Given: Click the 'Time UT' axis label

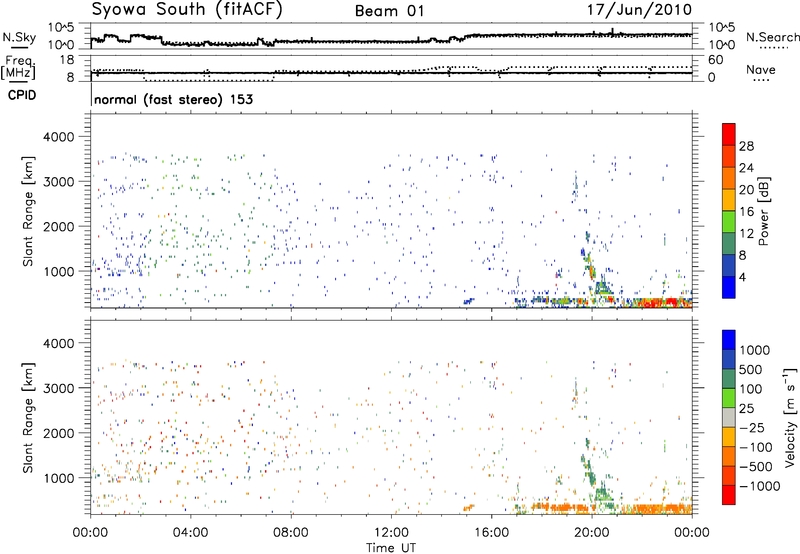Looking at the screenshot, I should [391, 547].
